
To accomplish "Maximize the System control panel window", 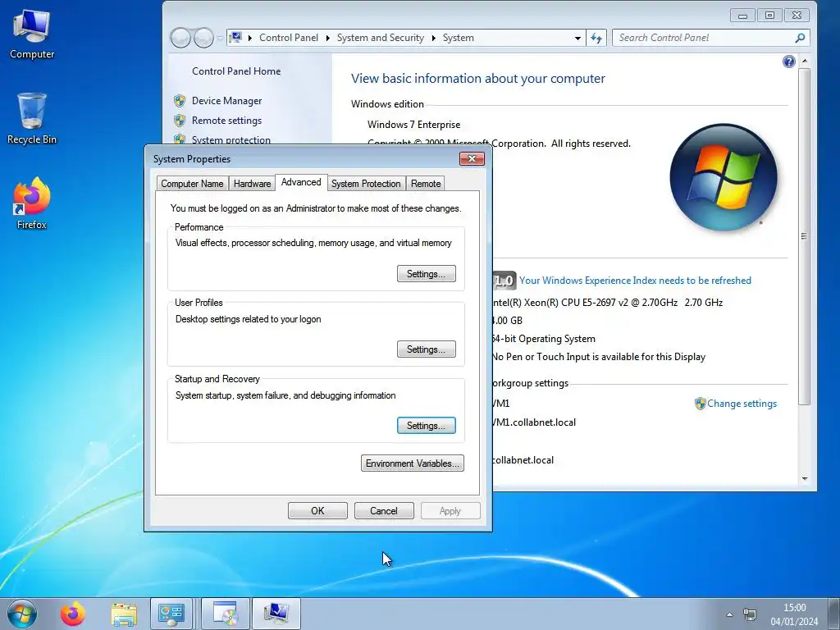I will [x=769, y=16].
